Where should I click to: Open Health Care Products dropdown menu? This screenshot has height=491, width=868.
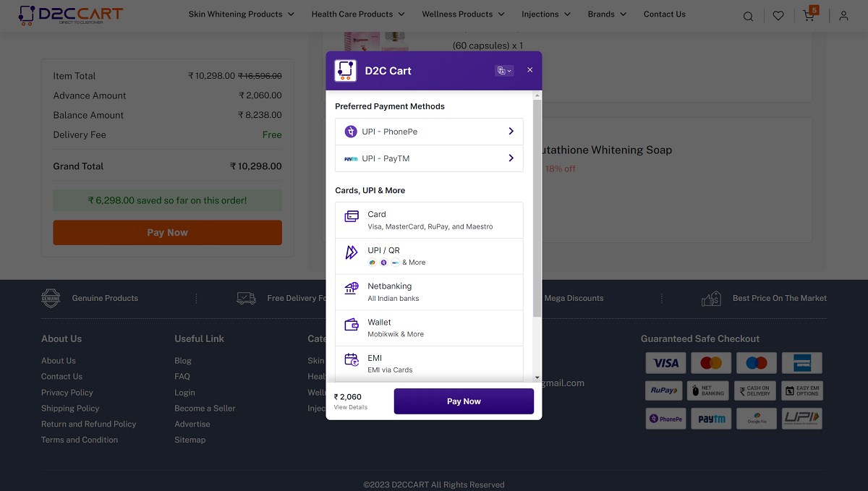[358, 14]
